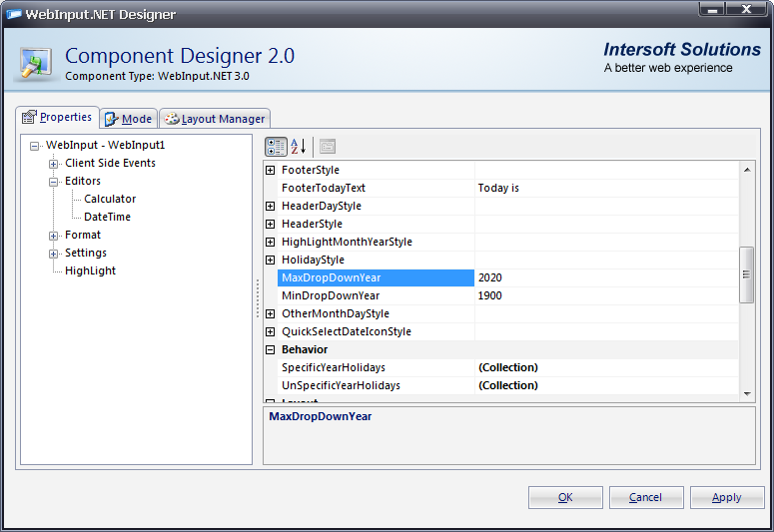Image resolution: width=774 pixels, height=532 pixels.
Task: Click the property grid scrollbar thumb
Action: pos(746,274)
